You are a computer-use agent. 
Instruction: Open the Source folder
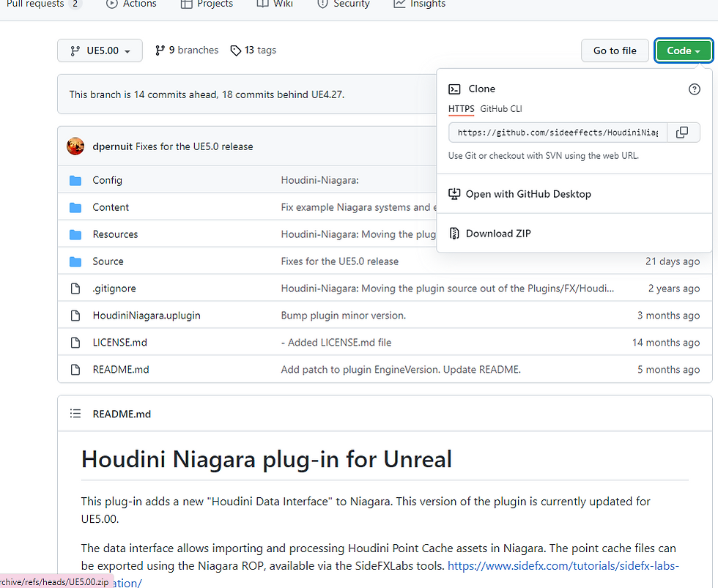pos(108,261)
